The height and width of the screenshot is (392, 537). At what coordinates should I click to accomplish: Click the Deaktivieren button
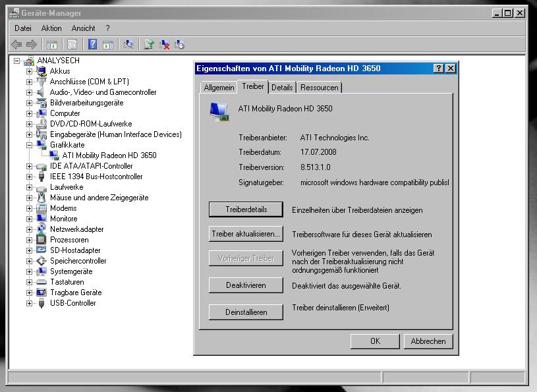[246, 285]
